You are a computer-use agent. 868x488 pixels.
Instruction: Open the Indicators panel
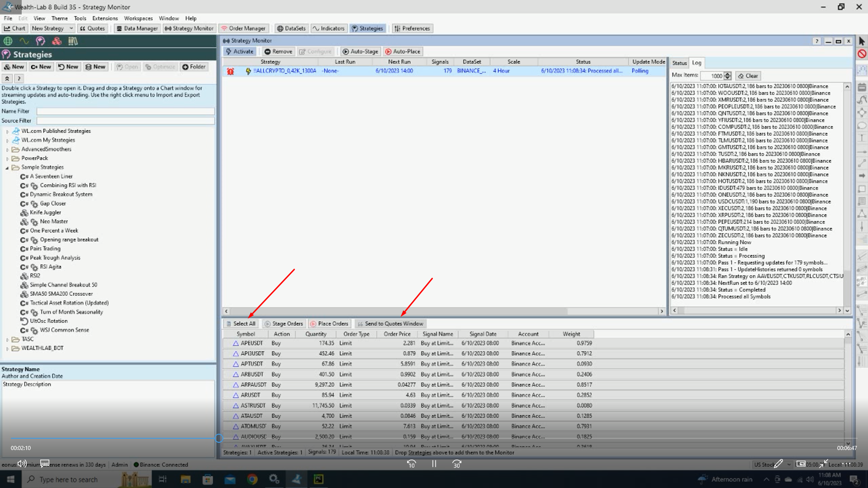tap(328, 28)
